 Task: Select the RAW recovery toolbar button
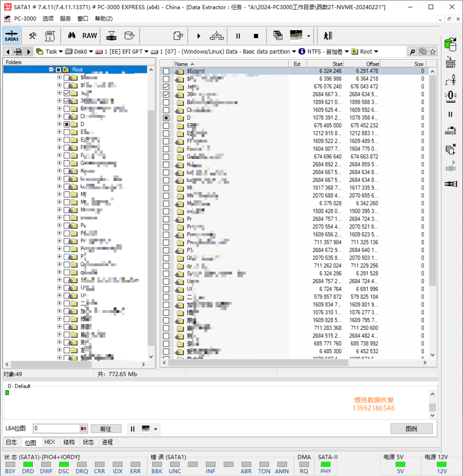pyautogui.click(x=90, y=36)
